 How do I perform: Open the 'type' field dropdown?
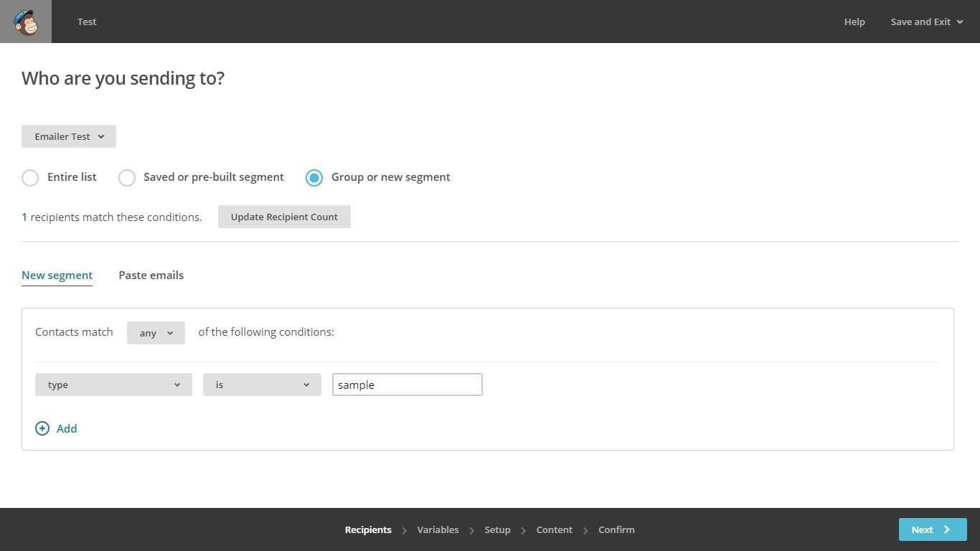[113, 385]
